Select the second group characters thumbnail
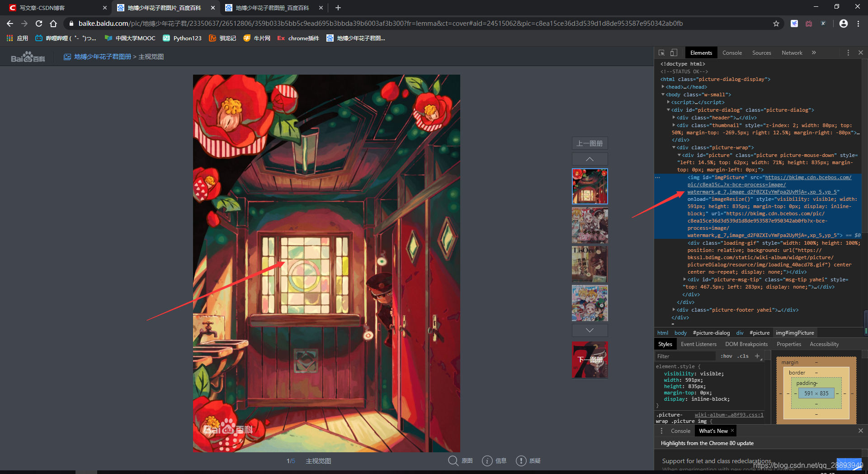The image size is (868, 474). [x=590, y=225]
